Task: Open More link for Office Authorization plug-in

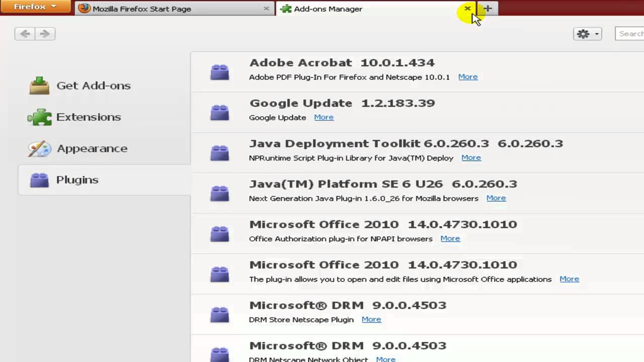Action: click(x=450, y=238)
